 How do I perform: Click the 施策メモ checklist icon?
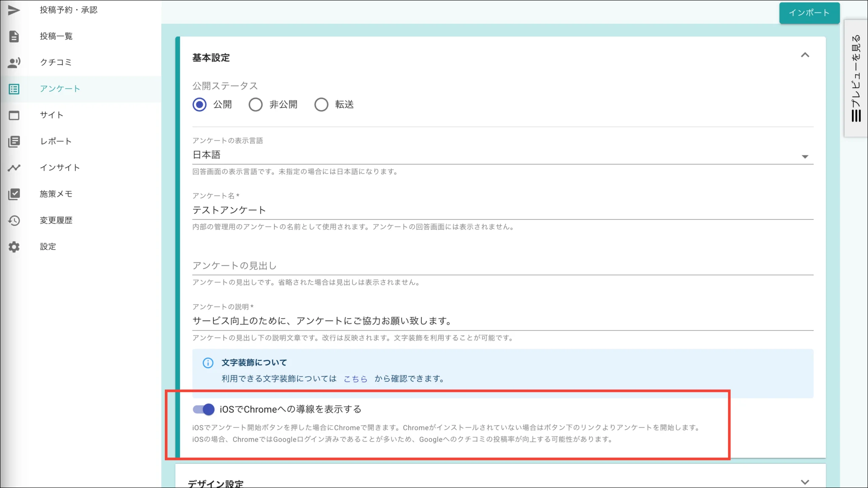(x=14, y=194)
